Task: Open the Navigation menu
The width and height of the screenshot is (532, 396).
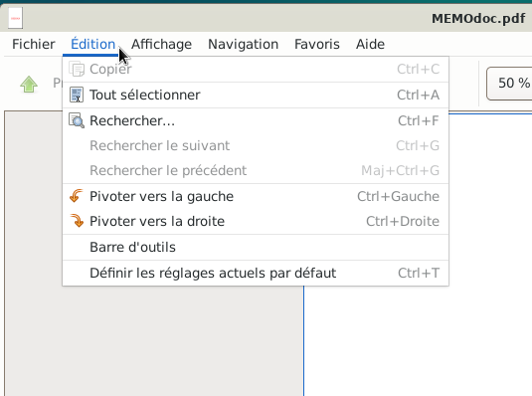Action: pos(243,44)
